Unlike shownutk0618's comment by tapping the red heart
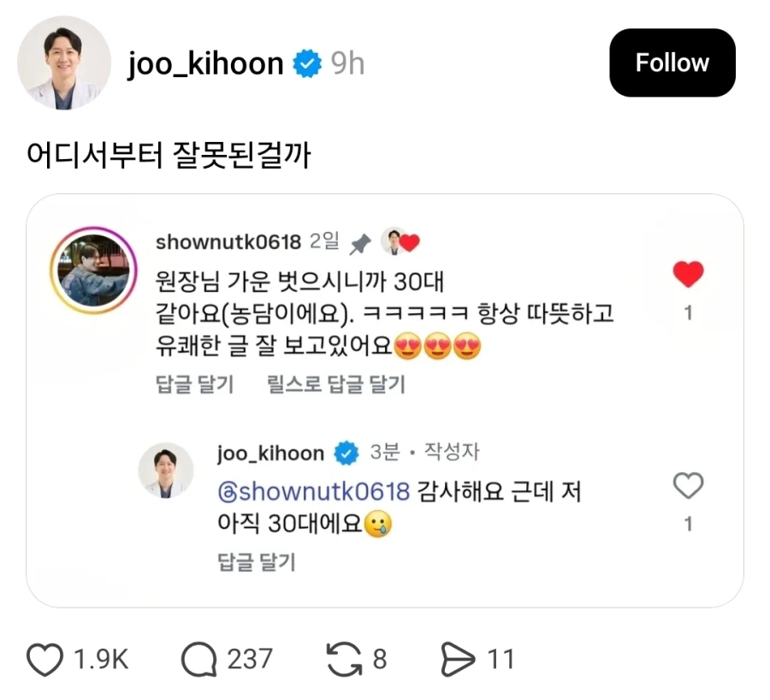Viewport: 770px width, 700px height. 688,273
